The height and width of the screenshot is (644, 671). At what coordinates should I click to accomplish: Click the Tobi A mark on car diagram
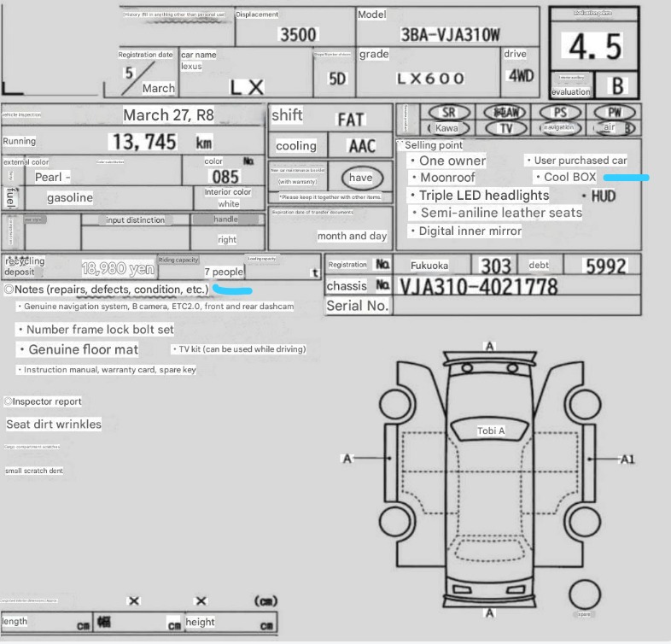point(491,430)
